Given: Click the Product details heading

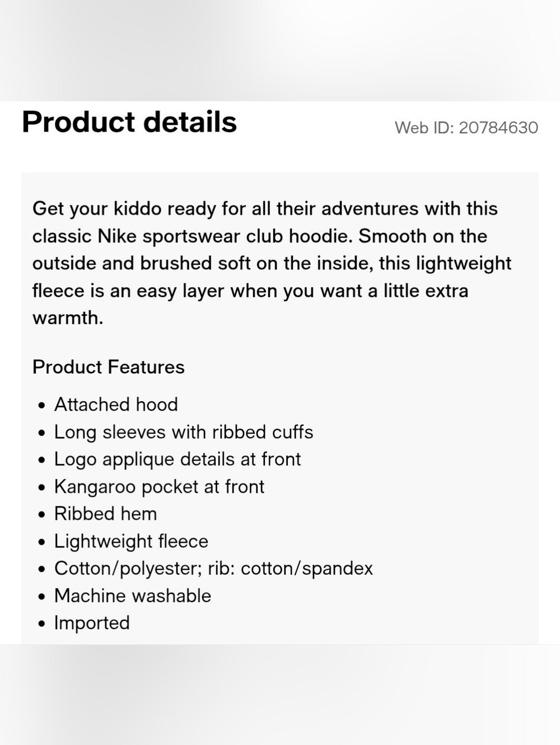Looking at the screenshot, I should [x=129, y=122].
